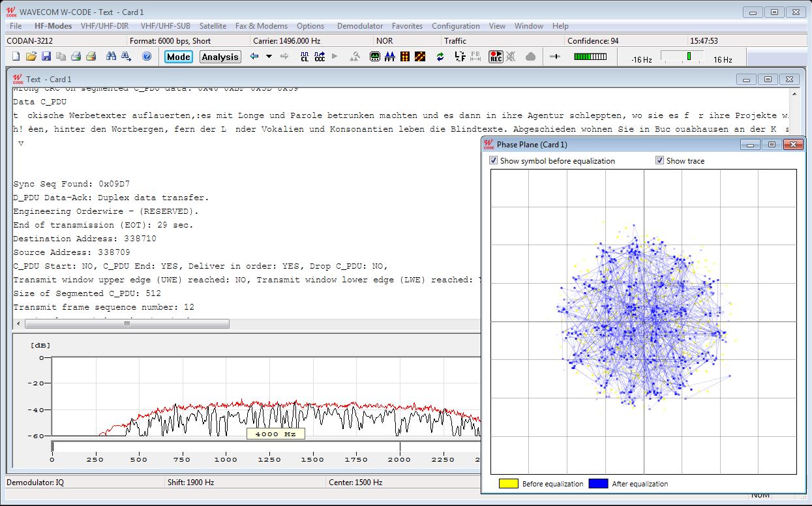This screenshot has height=506, width=812.
Task: Open the oscilloscope display icon
Action: [x=375, y=57]
